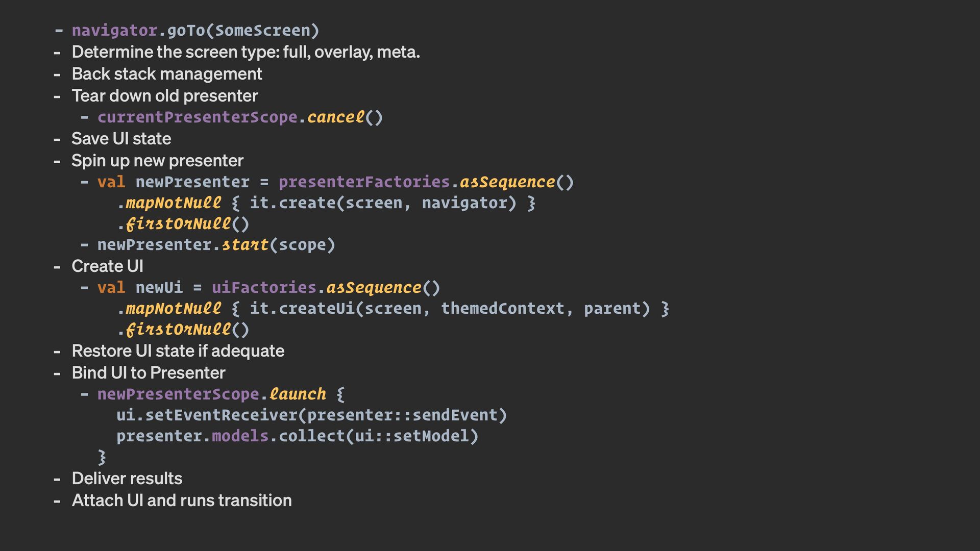Click it.create(screen, navigator) code
980x551 pixels.
383,203
